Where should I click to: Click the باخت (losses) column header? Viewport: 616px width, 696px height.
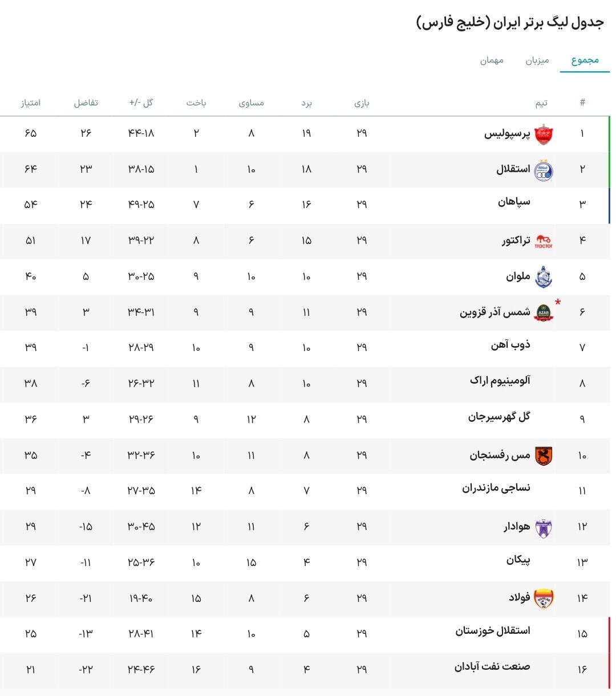click(x=197, y=103)
